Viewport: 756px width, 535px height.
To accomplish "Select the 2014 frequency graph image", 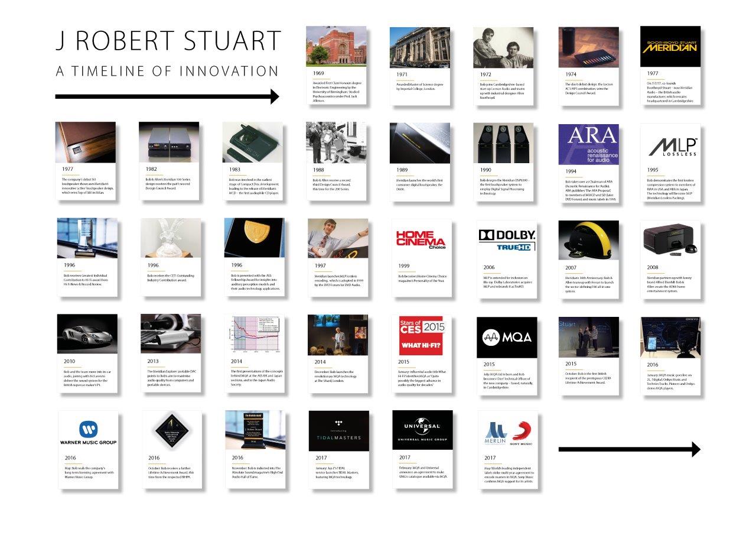I will [x=254, y=335].
